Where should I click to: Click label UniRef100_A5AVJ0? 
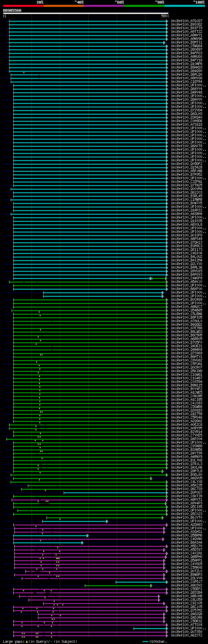pos(187,282)
